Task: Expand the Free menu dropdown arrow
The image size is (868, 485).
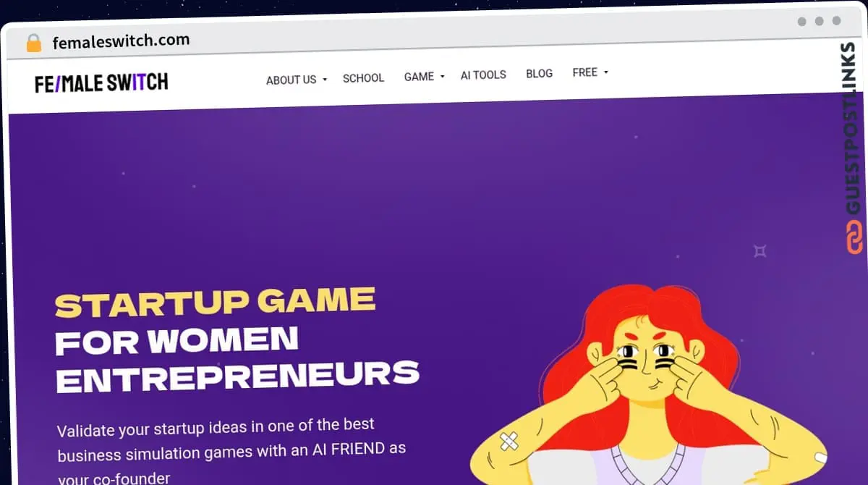Action: click(605, 72)
